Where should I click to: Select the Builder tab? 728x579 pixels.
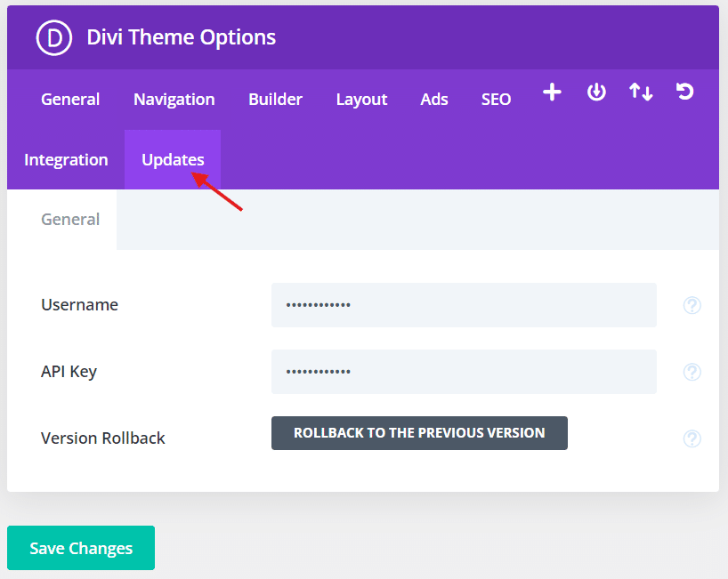click(275, 99)
